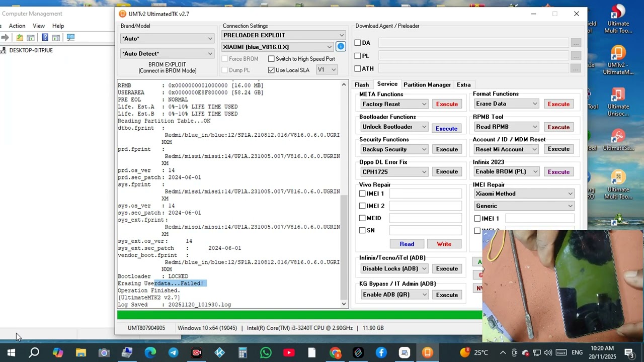Open Google Chrome from taskbar
Viewport: 644px width, 362px height.
click(x=335, y=353)
